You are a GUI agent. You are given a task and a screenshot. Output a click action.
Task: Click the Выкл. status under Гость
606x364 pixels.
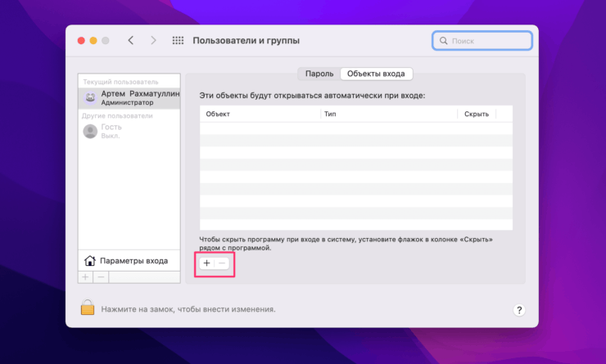111,136
